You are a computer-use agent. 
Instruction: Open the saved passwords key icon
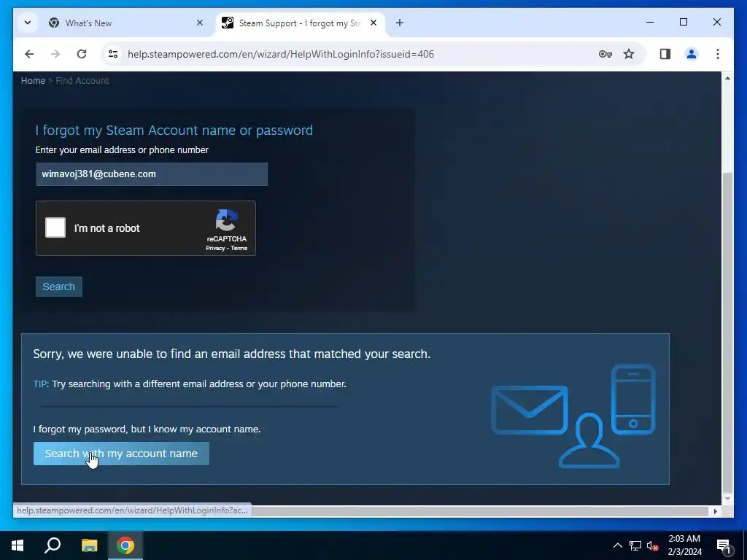tap(605, 54)
